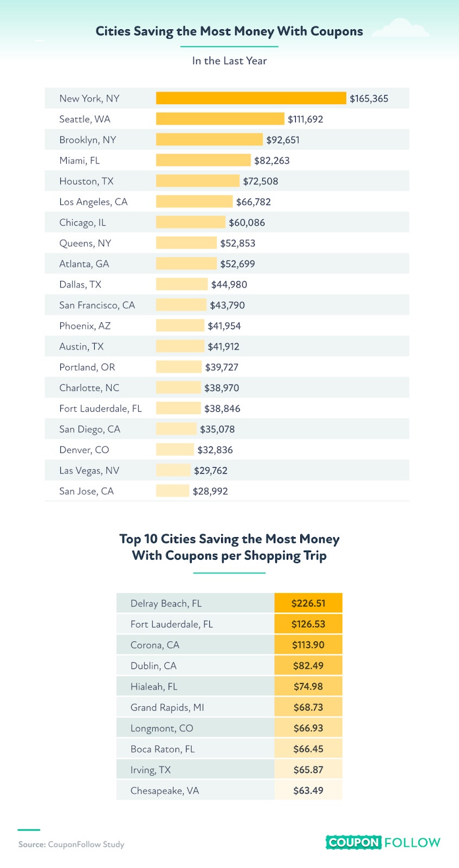Click the Corona, CA table row
This screenshot has height=868, width=459.
click(229, 645)
